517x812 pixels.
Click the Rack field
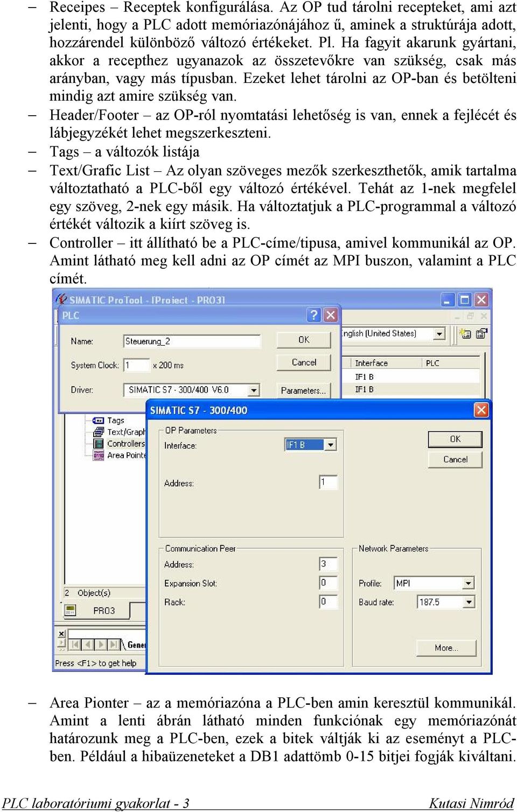pos(329,601)
